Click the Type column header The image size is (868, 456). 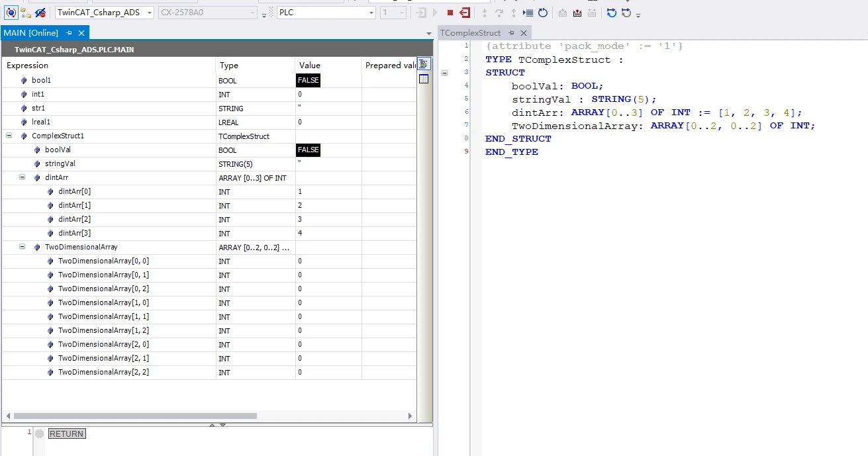(256, 66)
